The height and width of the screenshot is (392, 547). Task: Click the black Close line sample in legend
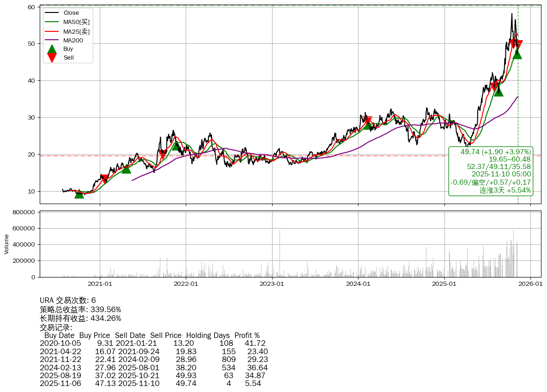pyautogui.click(x=52, y=13)
